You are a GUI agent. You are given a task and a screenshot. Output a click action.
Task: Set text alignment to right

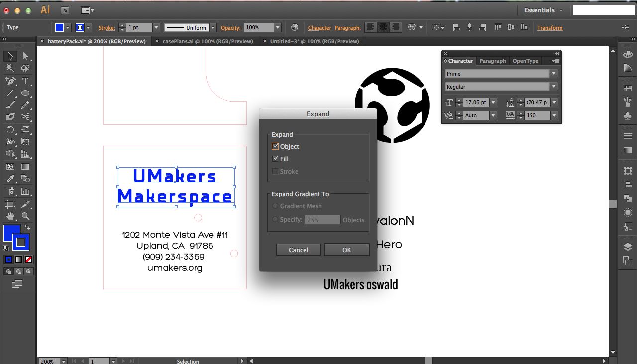click(x=396, y=28)
